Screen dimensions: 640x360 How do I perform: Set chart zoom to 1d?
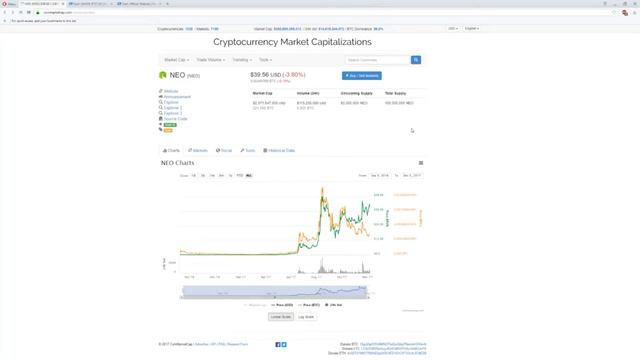(x=193, y=176)
